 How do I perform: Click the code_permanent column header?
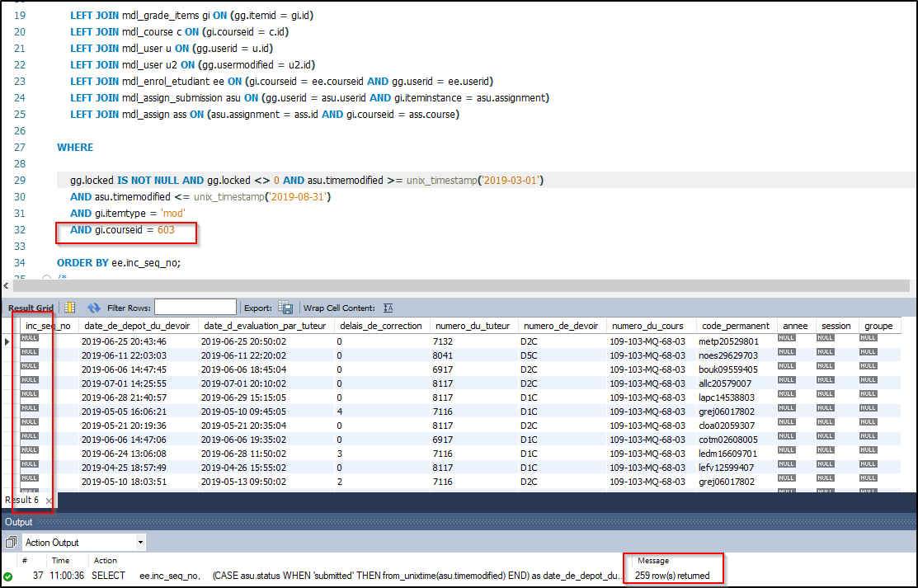(x=733, y=326)
